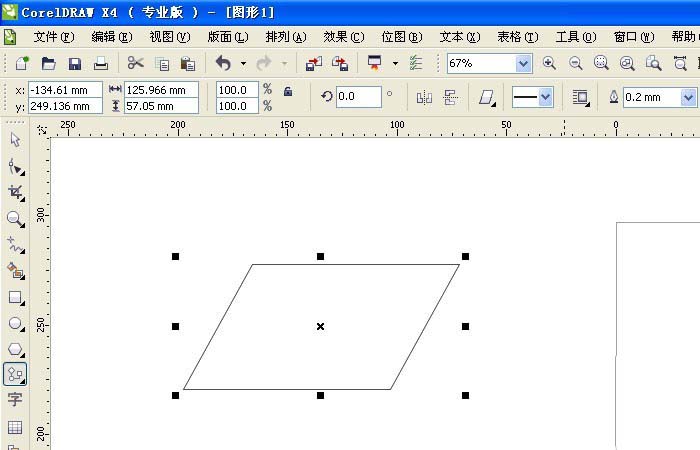This screenshot has width=700, height=450.
Task: Click the height field 57.05 mm
Action: point(161,106)
